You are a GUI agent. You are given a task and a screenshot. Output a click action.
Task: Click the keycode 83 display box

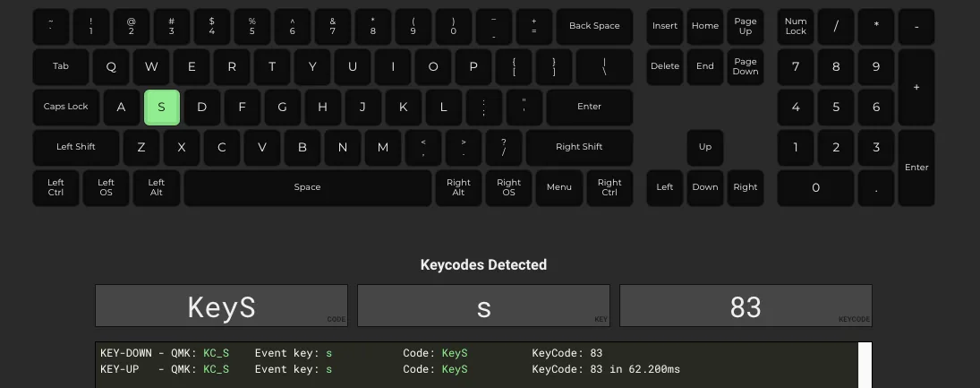tap(746, 306)
